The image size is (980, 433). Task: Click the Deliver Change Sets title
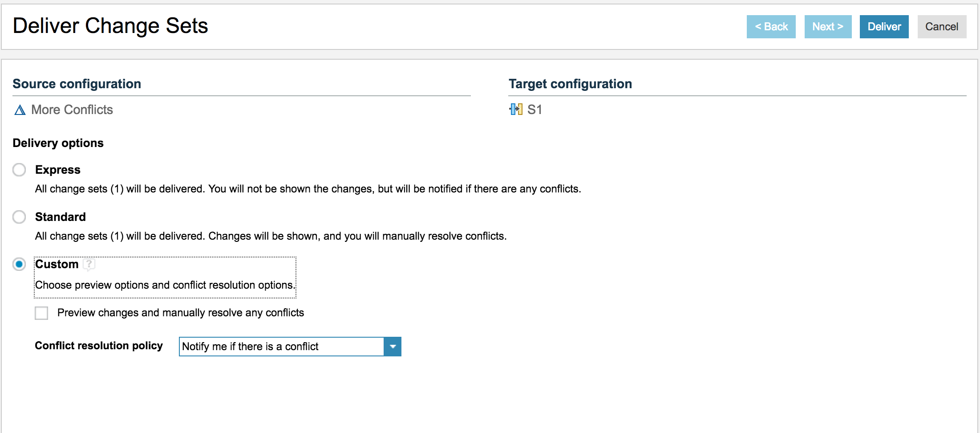(110, 26)
